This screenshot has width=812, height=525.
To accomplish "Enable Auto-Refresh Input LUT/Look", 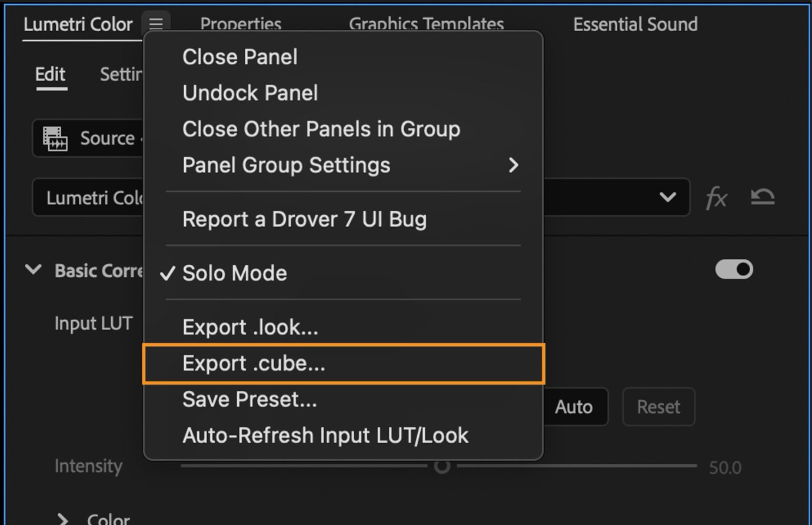I will click(325, 435).
